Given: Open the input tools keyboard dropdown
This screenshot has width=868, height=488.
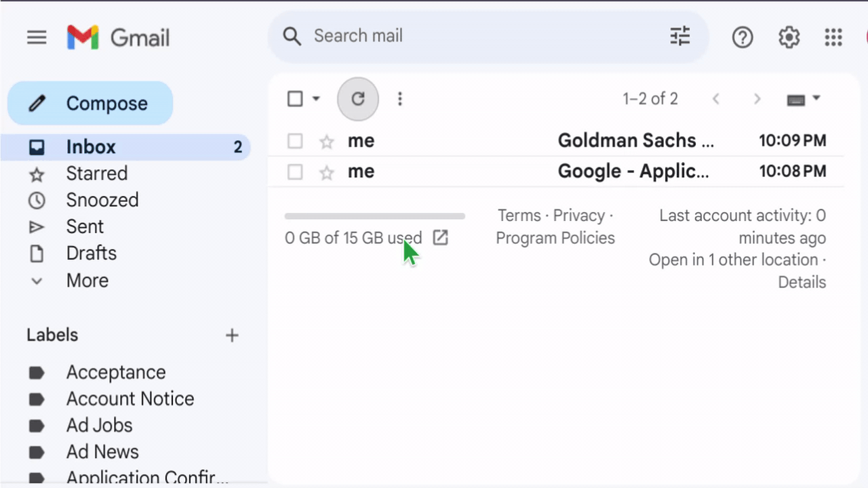Looking at the screenshot, I should pyautogui.click(x=816, y=99).
